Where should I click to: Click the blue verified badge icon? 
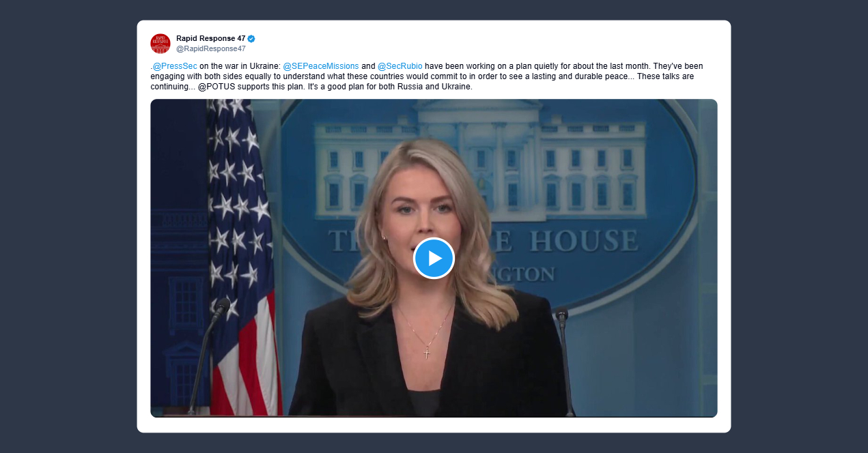(251, 38)
